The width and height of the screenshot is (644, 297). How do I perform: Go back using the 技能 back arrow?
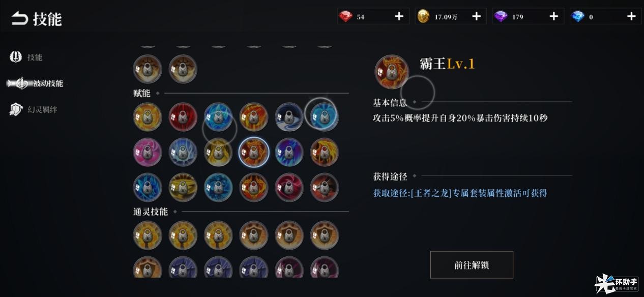click(19, 19)
